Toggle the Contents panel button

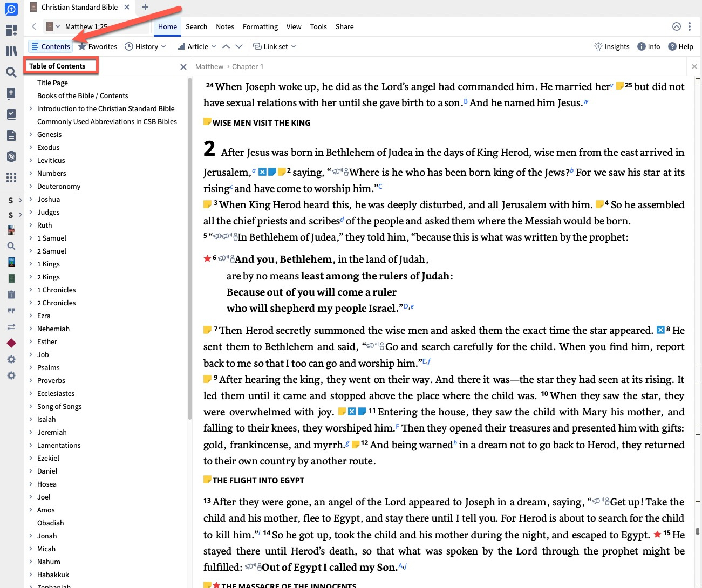coord(50,46)
